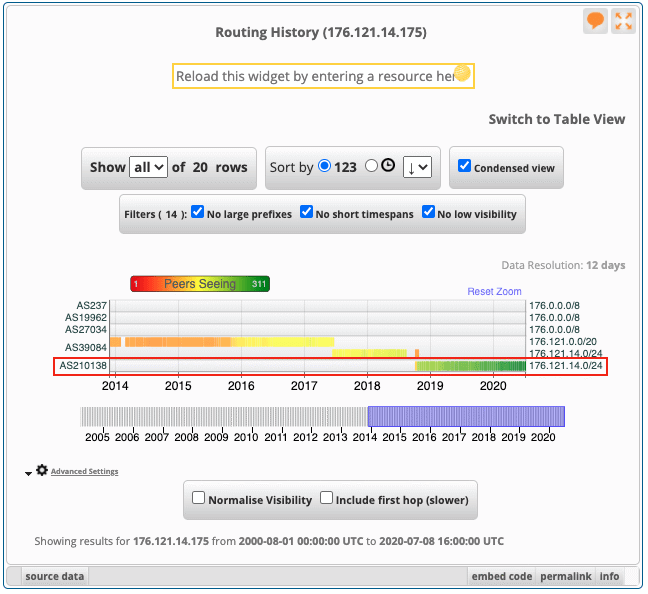Toggle the No low visibility filter
The height and width of the screenshot is (594, 648).
[428, 212]
